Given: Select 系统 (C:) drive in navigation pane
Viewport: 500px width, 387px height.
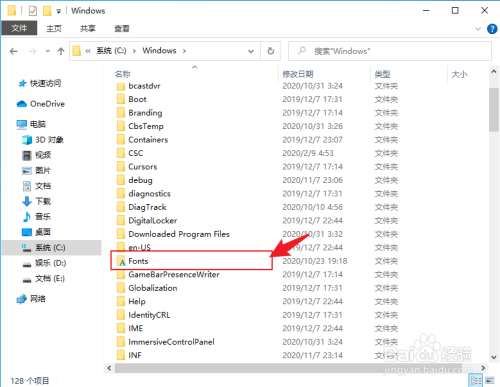Looking at the screenshot, I should [51, 248].
